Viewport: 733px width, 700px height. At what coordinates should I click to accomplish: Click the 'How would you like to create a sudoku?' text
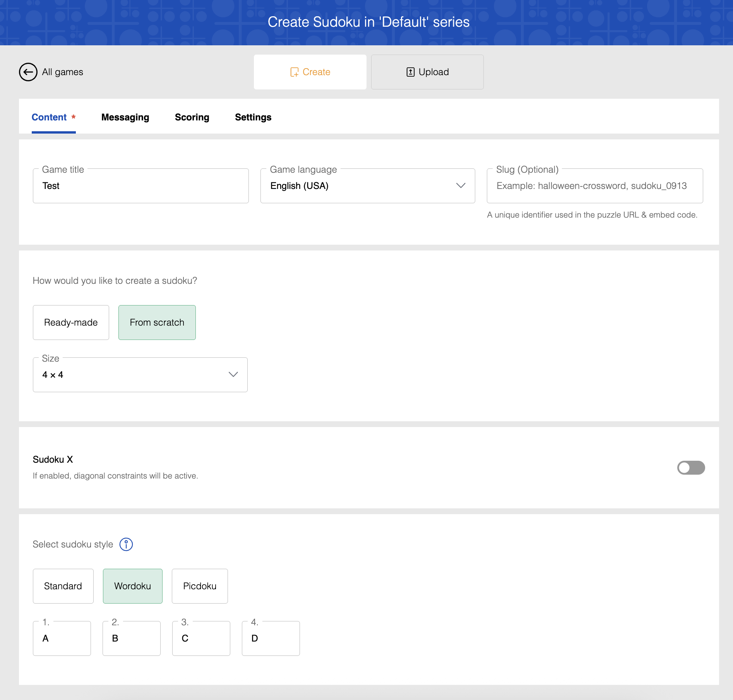115,281
